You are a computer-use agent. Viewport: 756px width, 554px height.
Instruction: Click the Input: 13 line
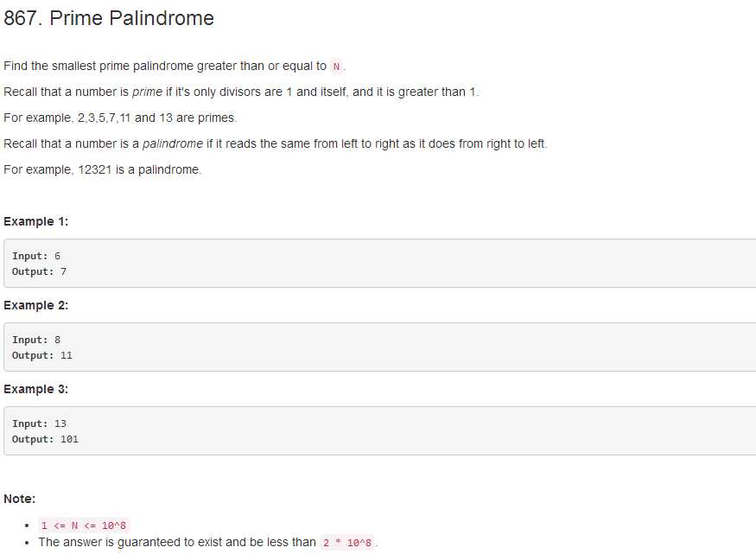pos(39,423)
